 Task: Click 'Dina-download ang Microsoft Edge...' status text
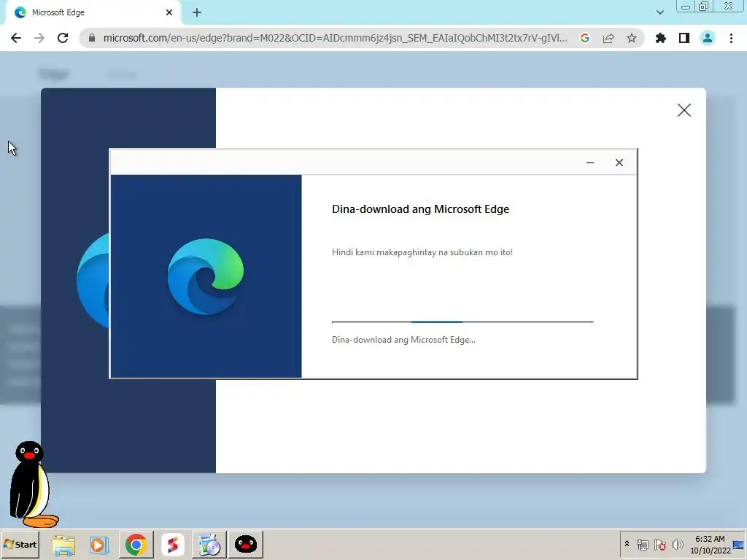[403, 340]
